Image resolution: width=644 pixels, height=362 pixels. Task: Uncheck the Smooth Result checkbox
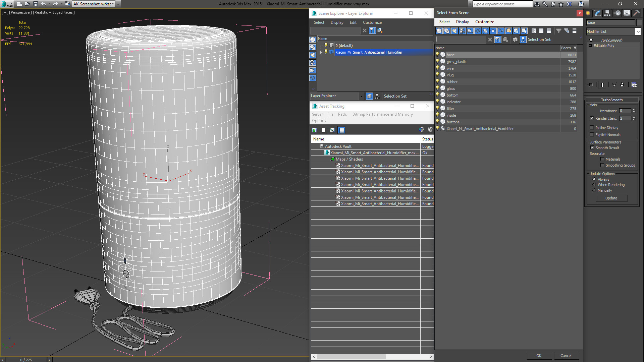(592, 148)
